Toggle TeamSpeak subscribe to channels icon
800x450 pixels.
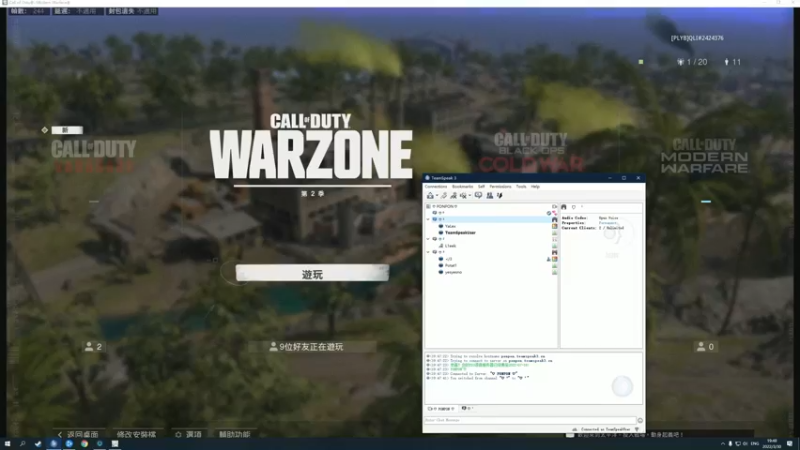(463, 195)
